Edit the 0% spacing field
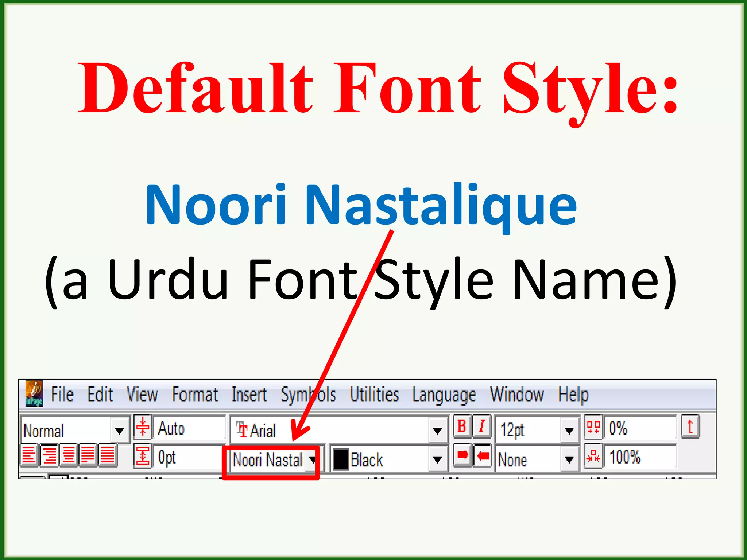The width and height of the screenshot is (747, 560). tap(640, 428)
